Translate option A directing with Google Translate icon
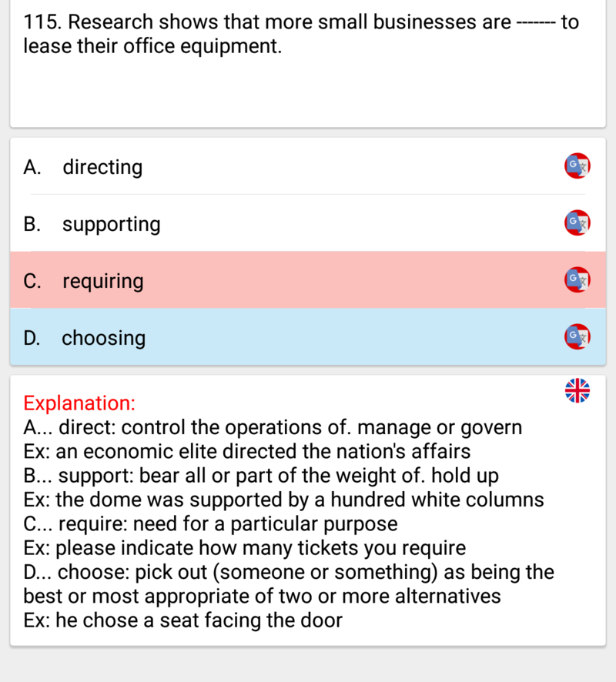The width and height of the screenshot is (616, 682). coord(577,165)
